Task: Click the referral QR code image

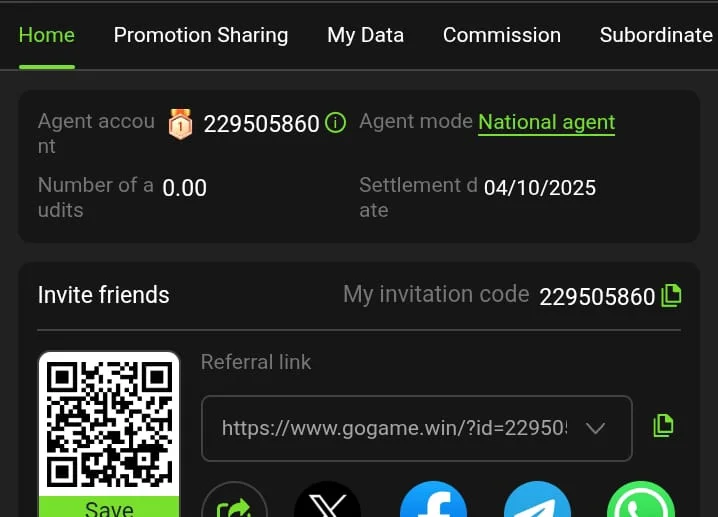Action: point(109,424)
